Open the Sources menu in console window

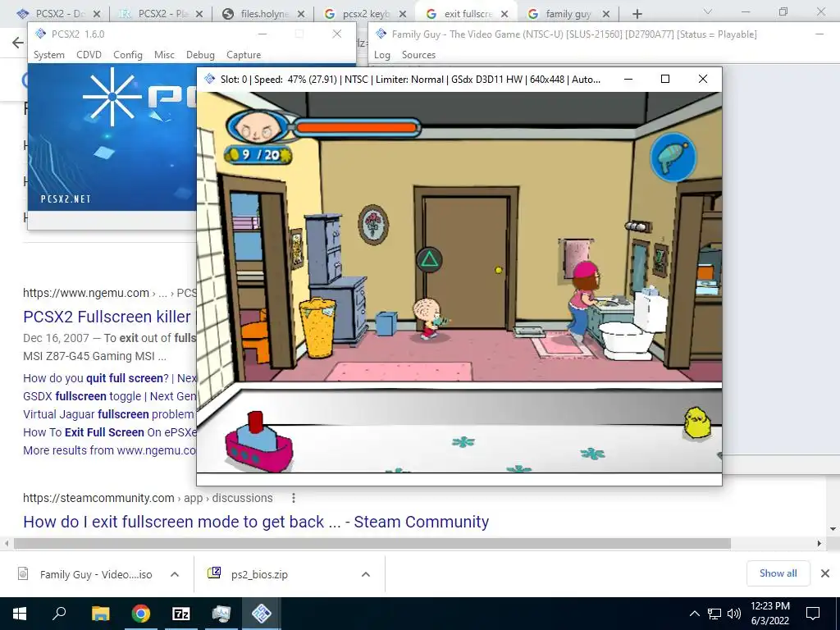[x=418, y=55]
